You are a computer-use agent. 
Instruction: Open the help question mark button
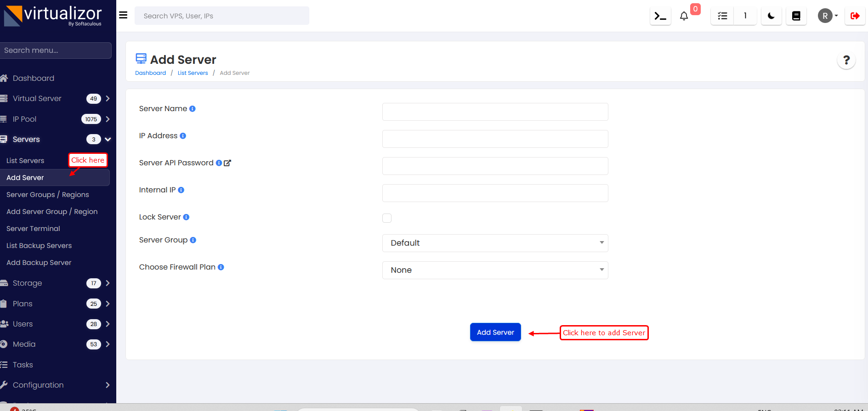click(846, 60)
